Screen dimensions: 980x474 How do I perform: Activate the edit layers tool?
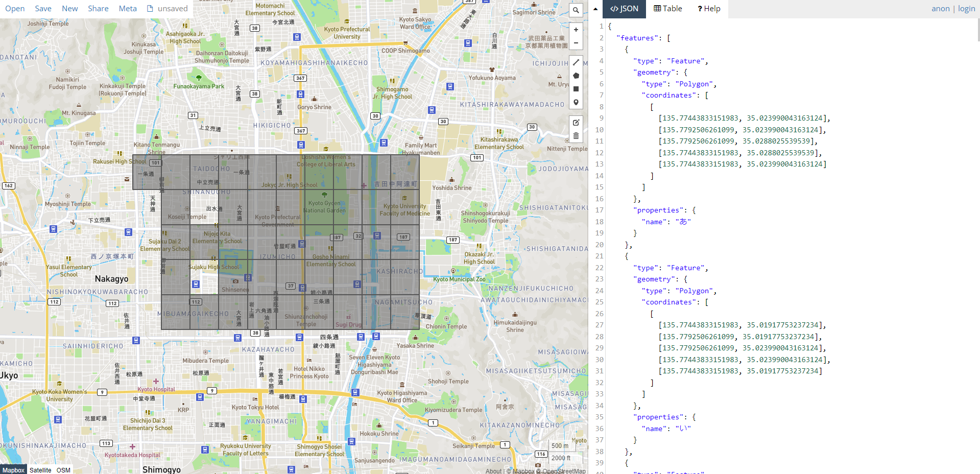(x=576, y=123)
